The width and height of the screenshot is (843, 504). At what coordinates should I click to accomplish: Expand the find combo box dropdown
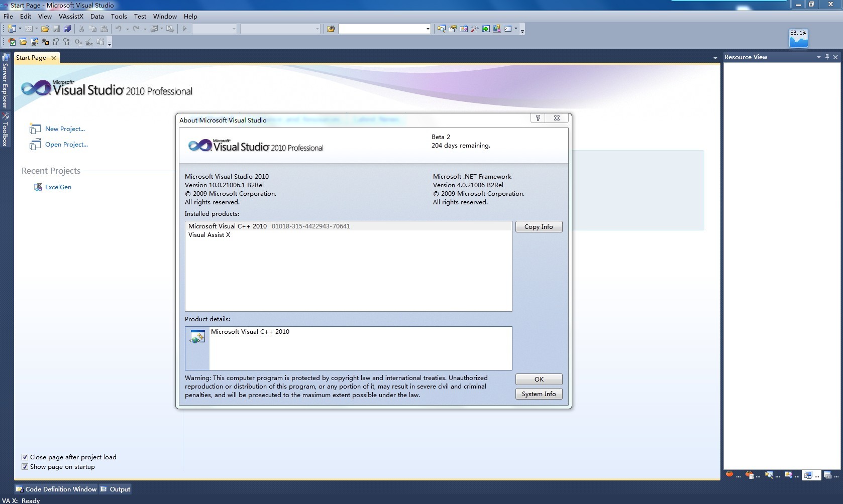(x=428, y=29)
